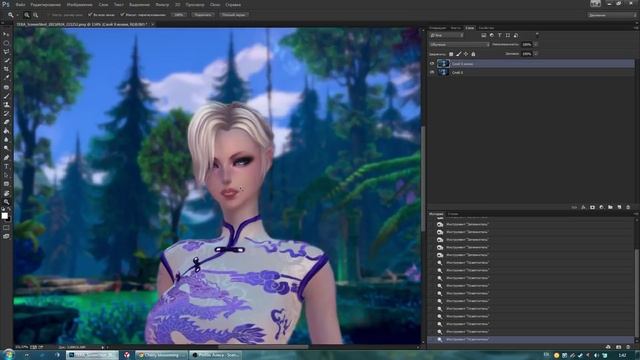Click the create new group icon

point(610,207)
